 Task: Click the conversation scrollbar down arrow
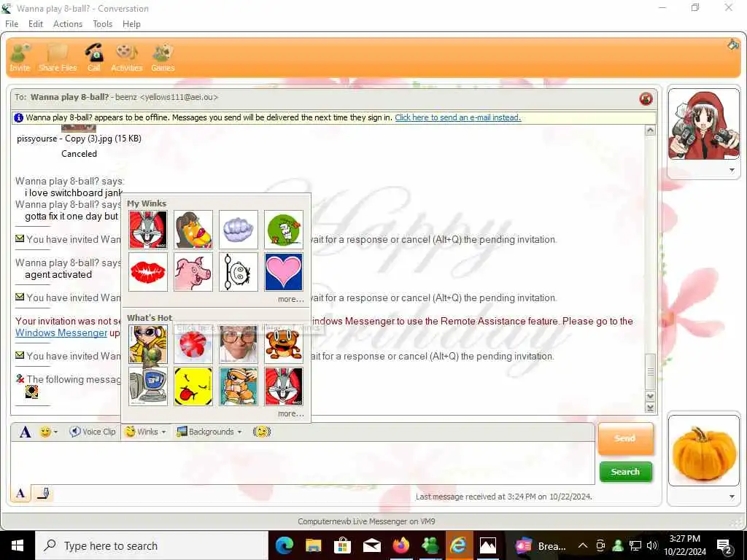(x=650, y=396)
